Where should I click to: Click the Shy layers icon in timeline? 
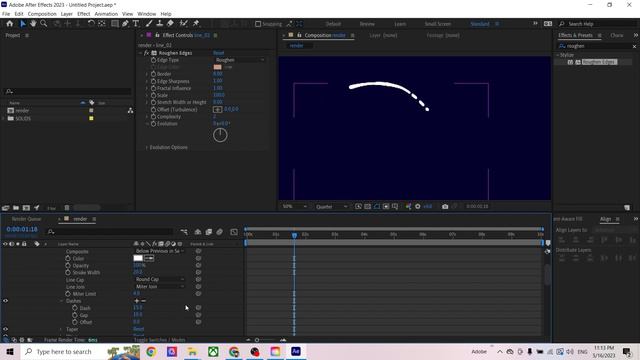point(198,232)
